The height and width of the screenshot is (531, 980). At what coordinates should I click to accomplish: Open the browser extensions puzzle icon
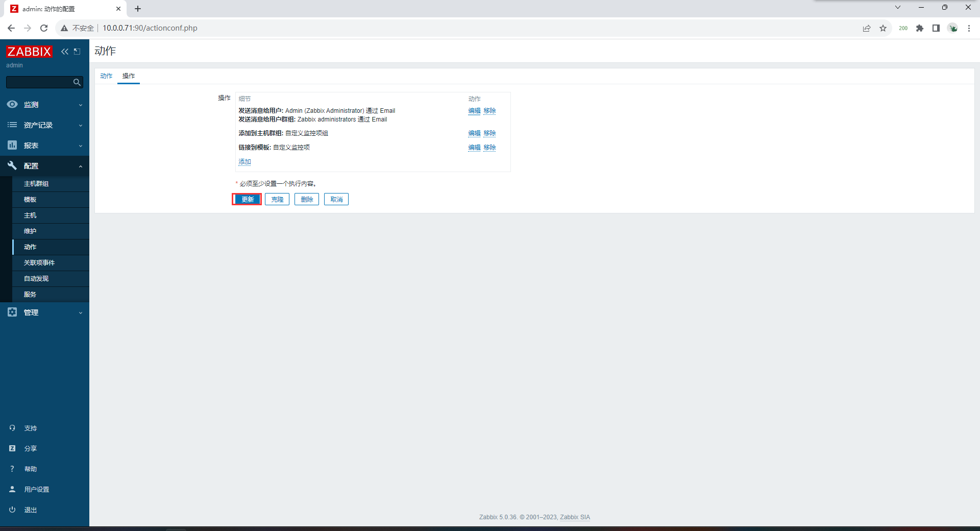click(920, 28)
